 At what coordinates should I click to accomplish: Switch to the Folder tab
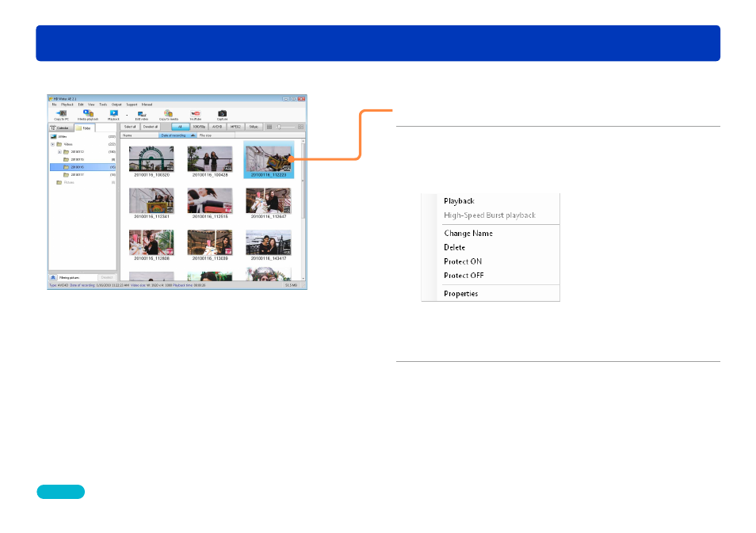click(x=84, y=128)
